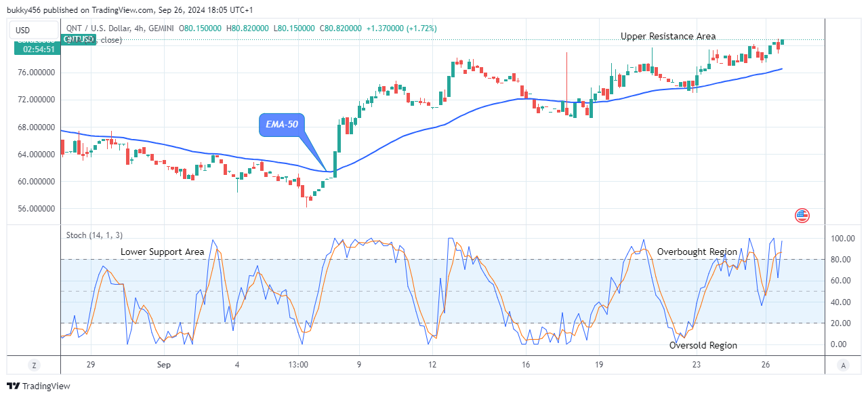The width and height of the screenshot is (868, 398).
Task: Click the 100.00 stochastic scale label
Action: [842, 239]
